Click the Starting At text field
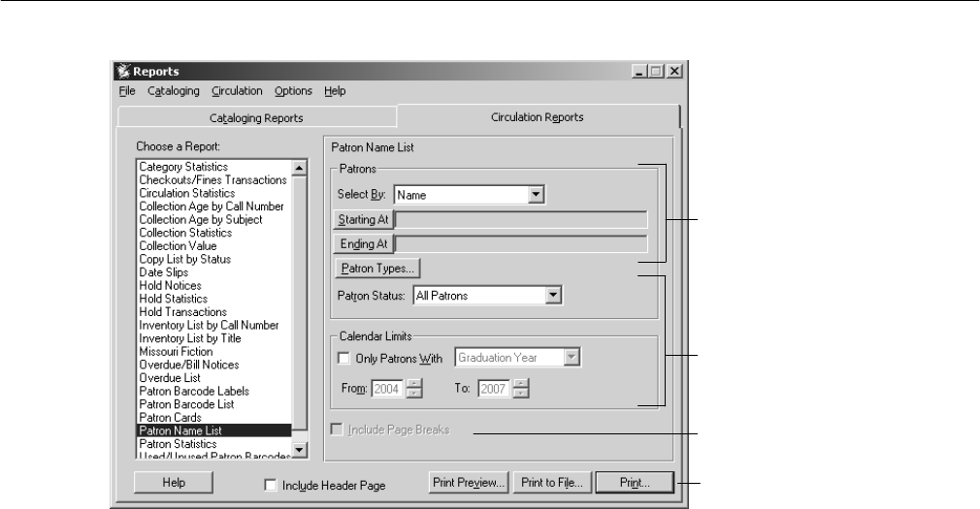The image size is (980, 509). point(521,220)
